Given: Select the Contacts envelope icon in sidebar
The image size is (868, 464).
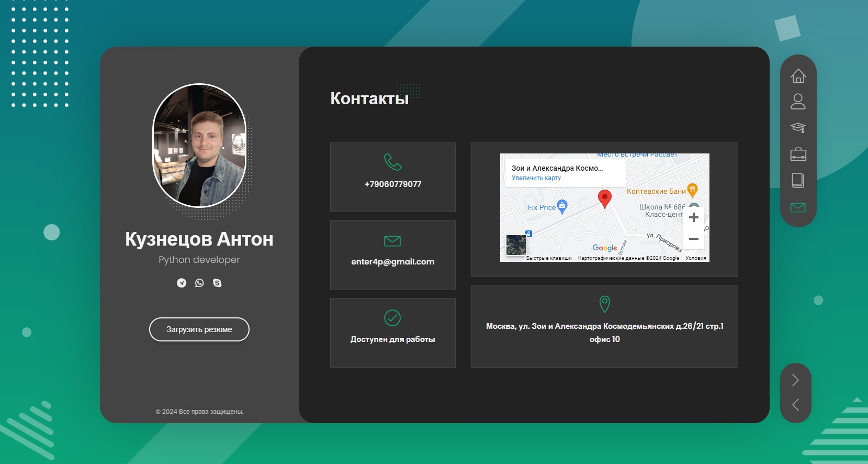Looking at the screenshot, I should (x=798, y=207).
